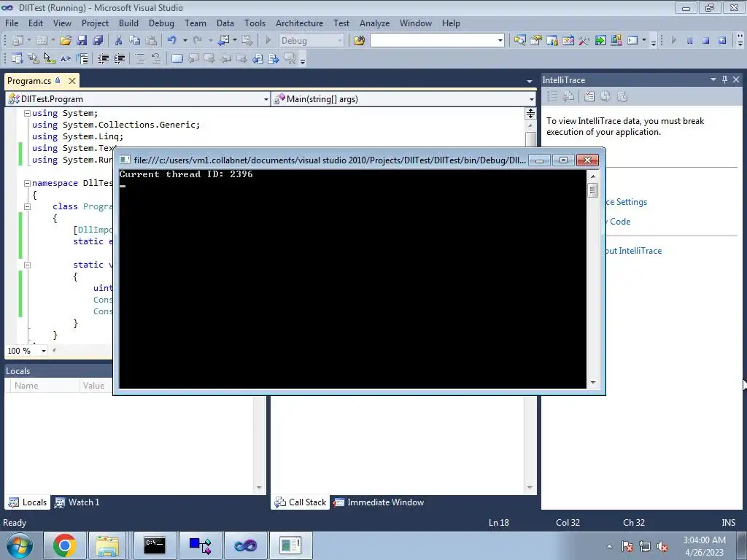Close the Program.cs tab
Viewport: 747px width, 560px height.
pyautogui.click(x=72, y=81)
